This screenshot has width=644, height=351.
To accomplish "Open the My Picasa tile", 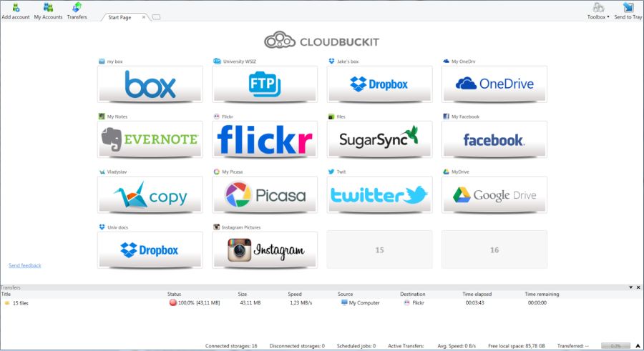I will coord(265,195).
